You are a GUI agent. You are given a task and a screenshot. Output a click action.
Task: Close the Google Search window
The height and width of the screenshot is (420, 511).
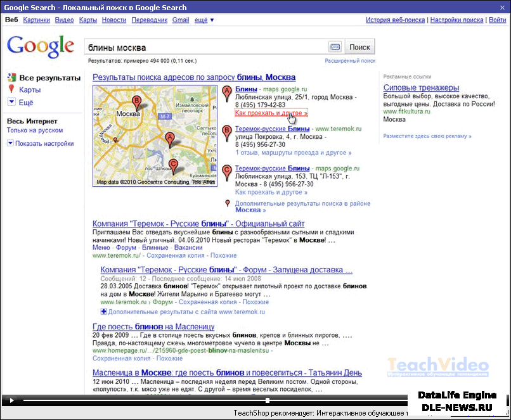(502, 7)
